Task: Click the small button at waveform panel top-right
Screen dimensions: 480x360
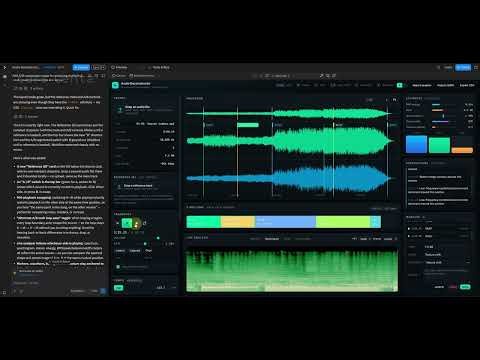Action: 394,100
